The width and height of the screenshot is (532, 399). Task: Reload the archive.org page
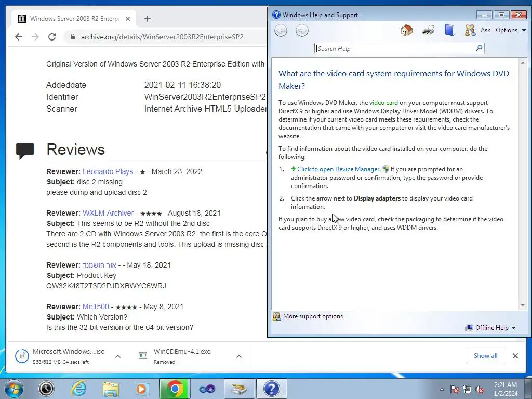pyautogui.click(x=52, y=37)
